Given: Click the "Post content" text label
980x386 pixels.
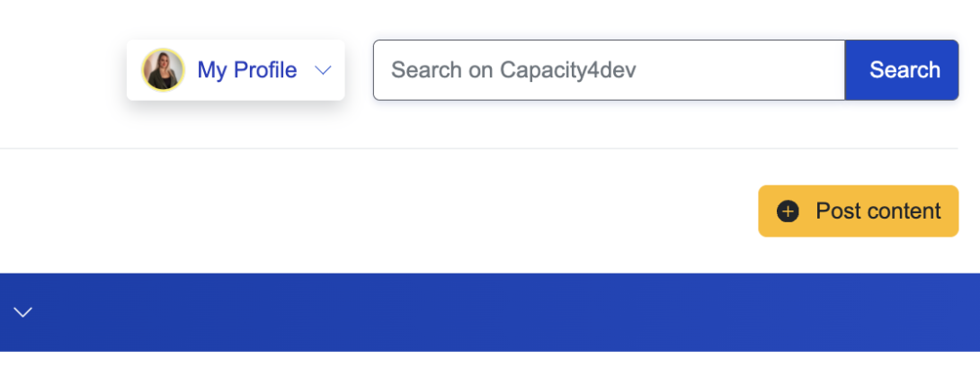Looking at the screenshot, I should click(878, 211).
